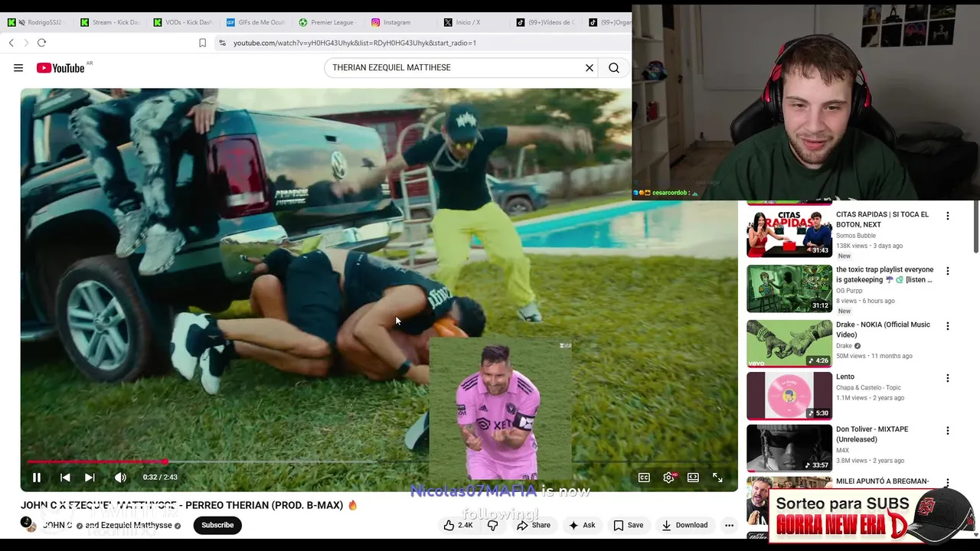Subscribe to the JOHN C channel
This screenshot has height=551, width=980.
coord(217,525)
